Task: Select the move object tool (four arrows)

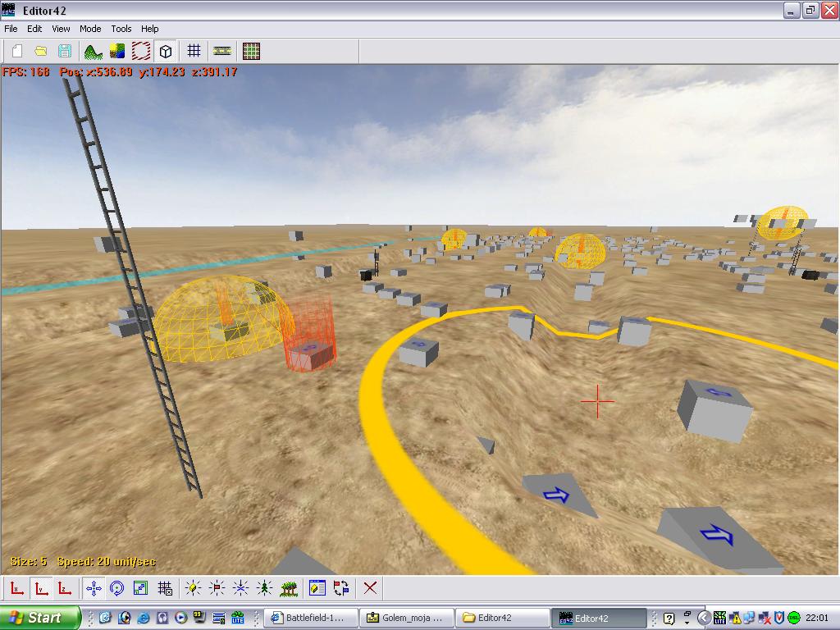Action: [94, 588]
